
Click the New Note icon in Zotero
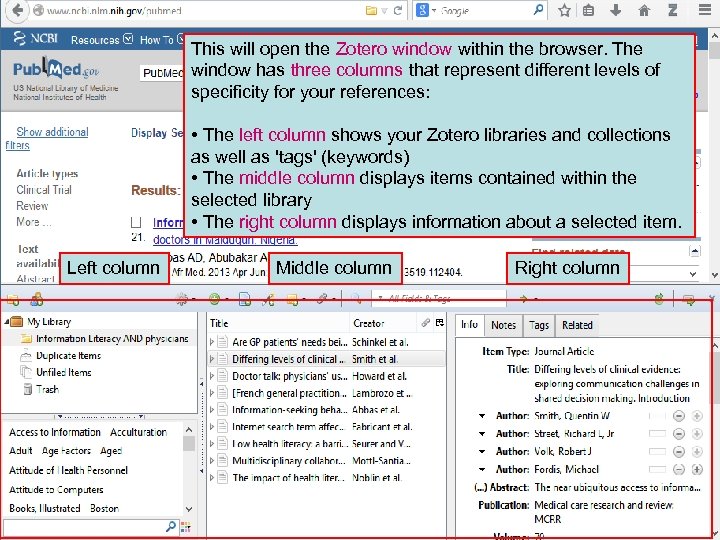click(292, 299)
